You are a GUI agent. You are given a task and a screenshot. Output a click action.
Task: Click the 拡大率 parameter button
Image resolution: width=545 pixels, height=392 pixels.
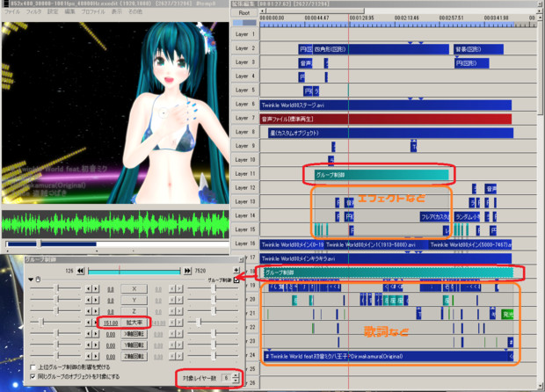tap(134, 323)
